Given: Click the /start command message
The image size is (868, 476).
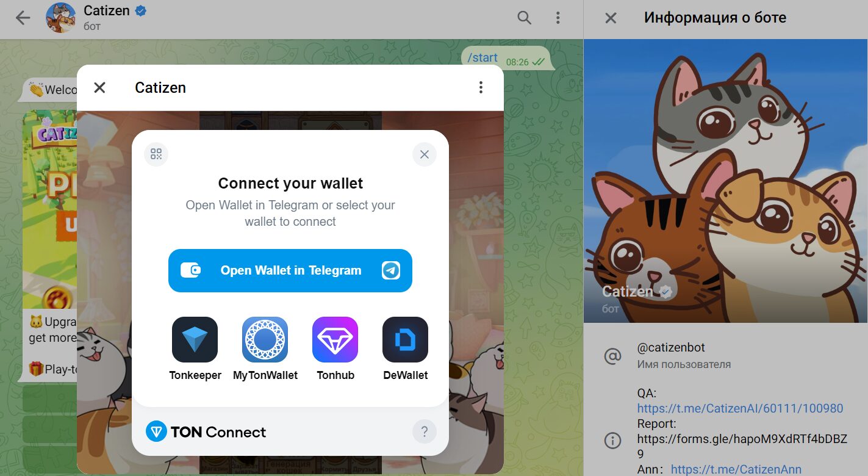Looking at the screenshot, I should point(482,57).
